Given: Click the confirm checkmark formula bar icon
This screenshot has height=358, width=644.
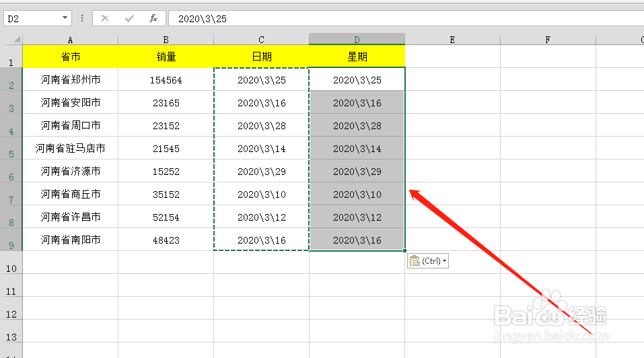Looking at the screenshot, I should tap(129, 18).
